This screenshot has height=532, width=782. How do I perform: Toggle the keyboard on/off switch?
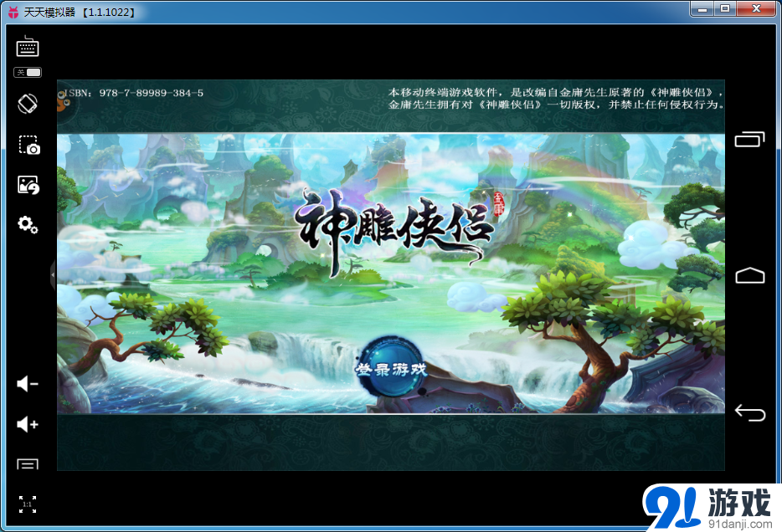coord(28,72)
